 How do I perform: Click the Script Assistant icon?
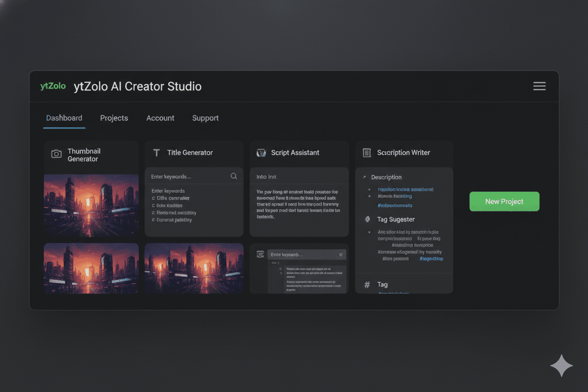[x=261, y=153]
